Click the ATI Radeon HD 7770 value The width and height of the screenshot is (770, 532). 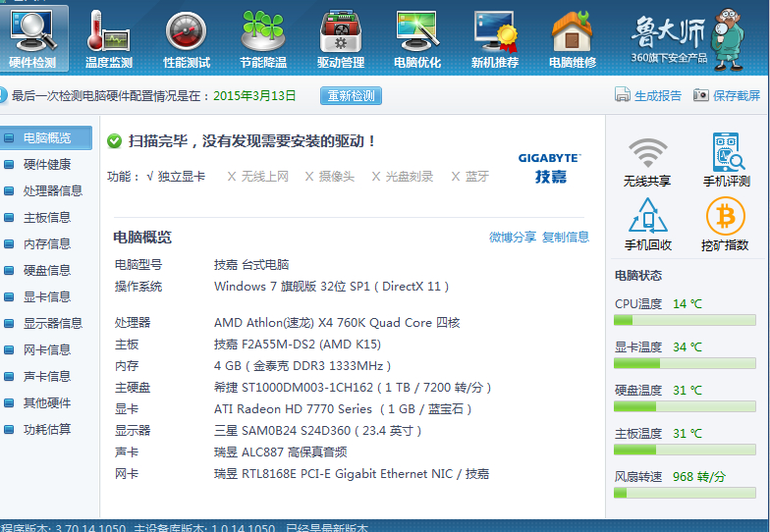pyautogui.click(x=343, y=408)
